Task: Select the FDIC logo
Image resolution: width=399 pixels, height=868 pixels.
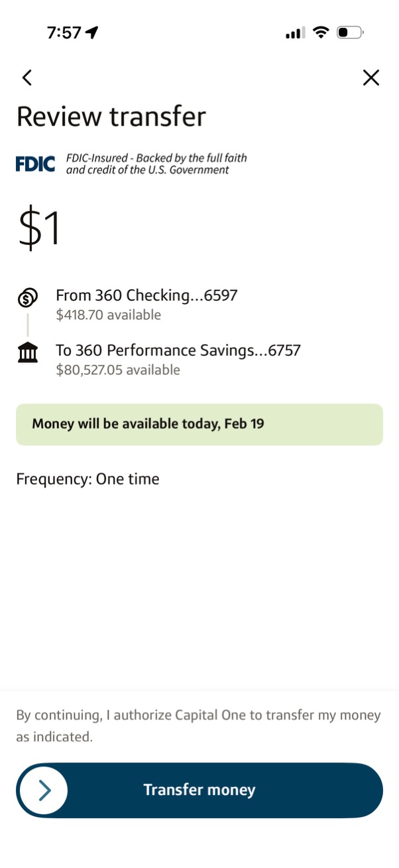Action: tap(34, 163)
